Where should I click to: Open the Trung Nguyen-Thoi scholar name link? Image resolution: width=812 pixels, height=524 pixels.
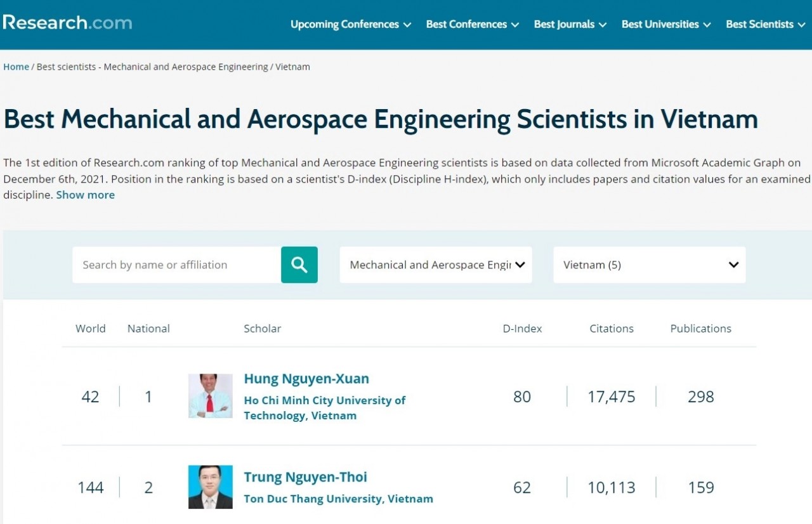tap(305, 477)
